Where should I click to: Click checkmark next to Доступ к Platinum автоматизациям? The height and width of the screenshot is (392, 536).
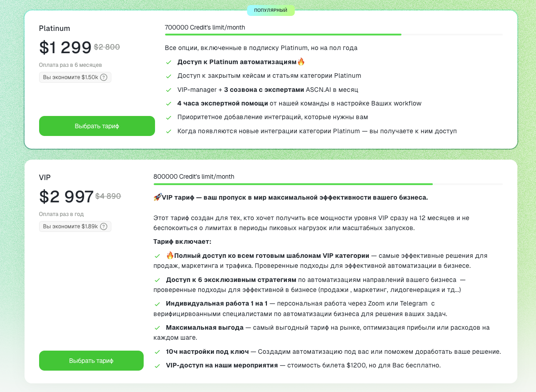coord(169,62)
